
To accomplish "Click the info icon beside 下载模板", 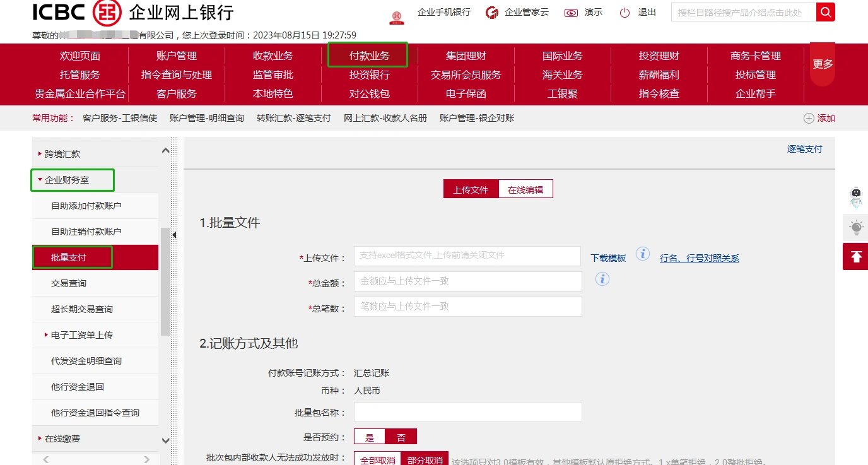I will [x=642, y=254].
